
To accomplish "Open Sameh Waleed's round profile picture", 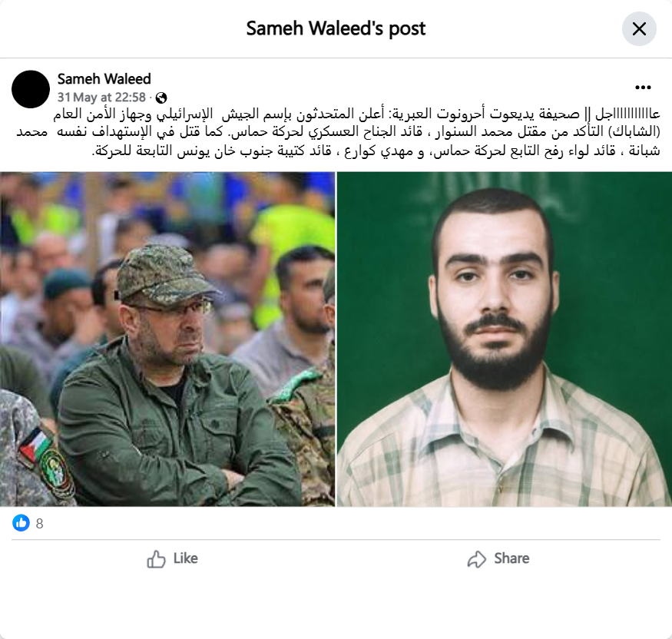I will tap(31, 89).
